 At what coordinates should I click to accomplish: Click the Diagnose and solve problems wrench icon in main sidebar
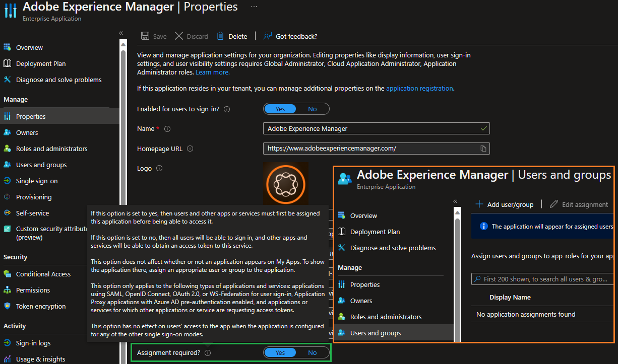click(7, 80)
